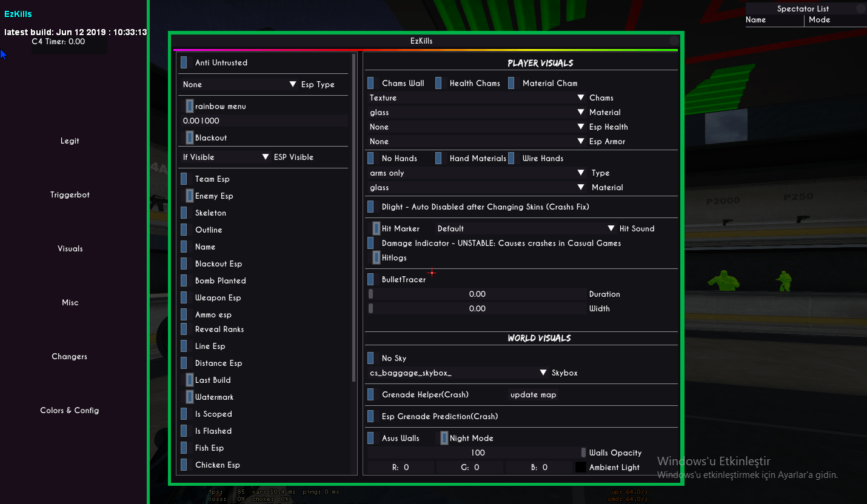Viewport: 867px width, 504px height.
Task: Adjust the BulletTracer Width slider
Action: pos(477,308)
